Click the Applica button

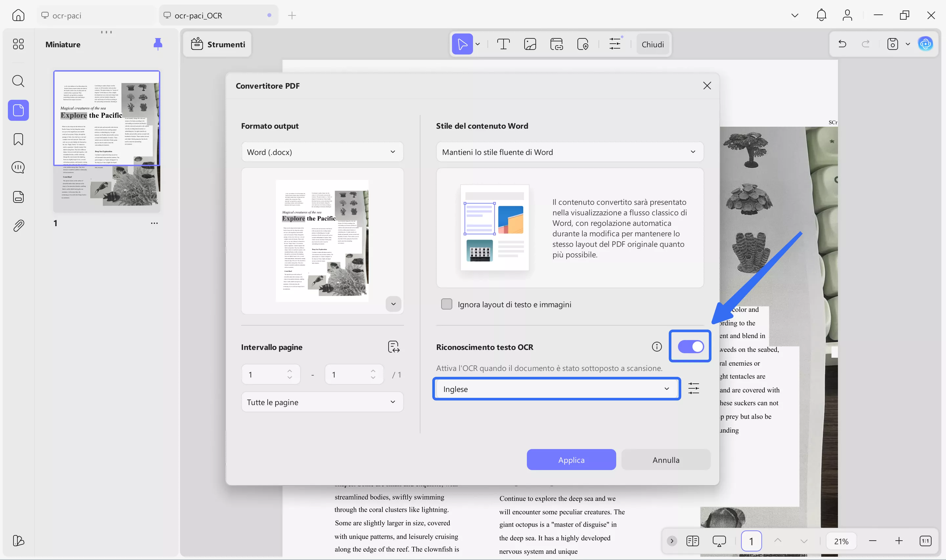(571, 460)
